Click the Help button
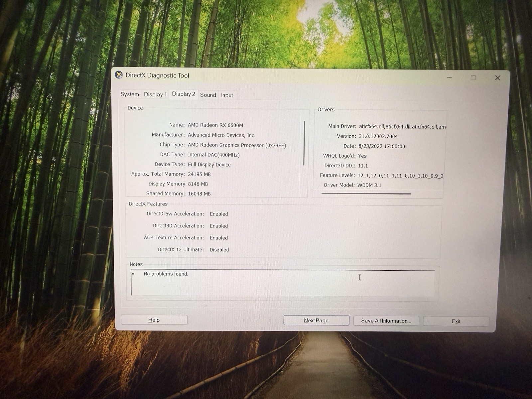Viewport: 532px width, 399px height. [154, 320]
